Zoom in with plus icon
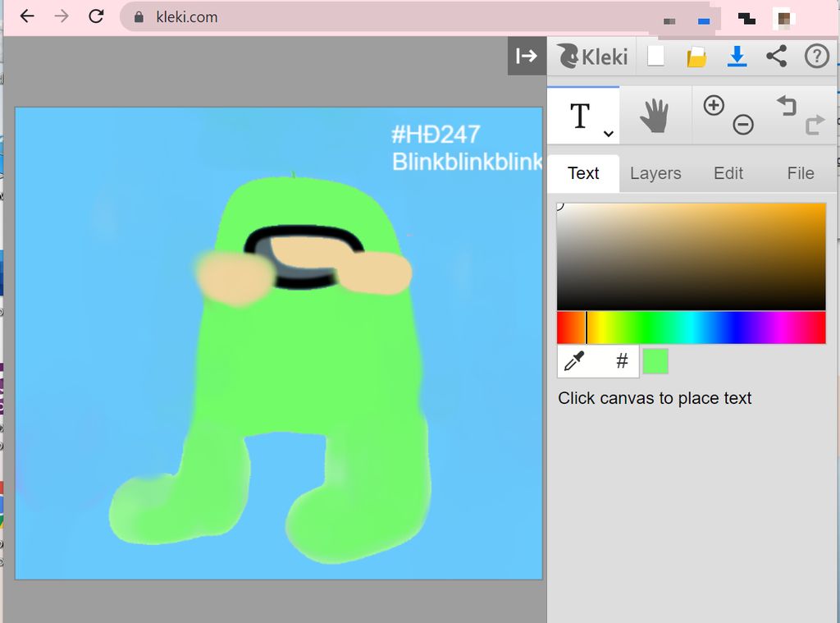The width and height of the screenshot is (840, 623). click(714, 105)
